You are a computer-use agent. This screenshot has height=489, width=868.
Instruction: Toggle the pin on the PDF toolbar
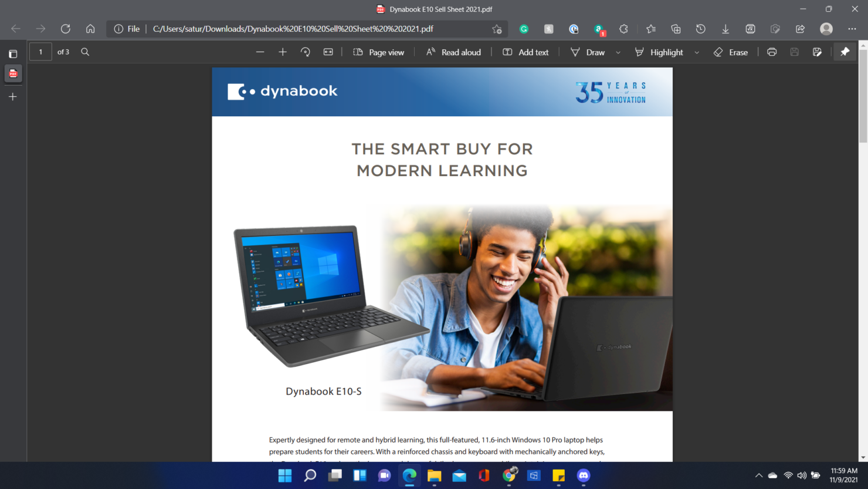845,52
